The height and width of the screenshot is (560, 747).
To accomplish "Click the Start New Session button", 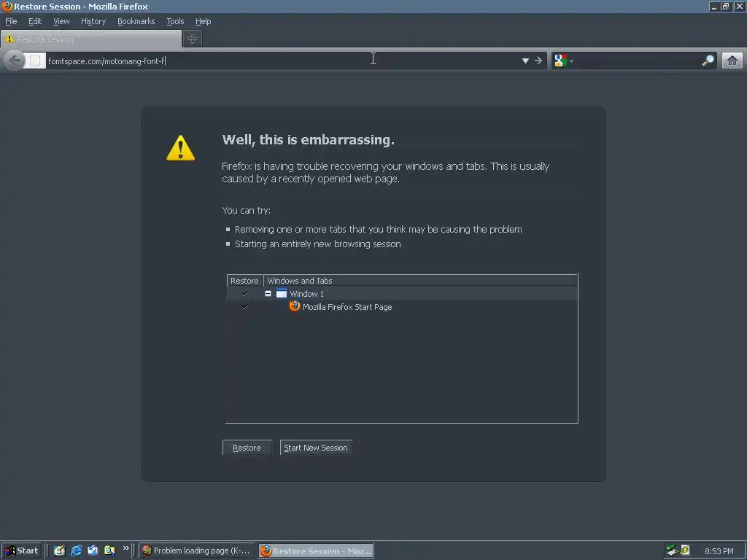I will coord(316,448).
